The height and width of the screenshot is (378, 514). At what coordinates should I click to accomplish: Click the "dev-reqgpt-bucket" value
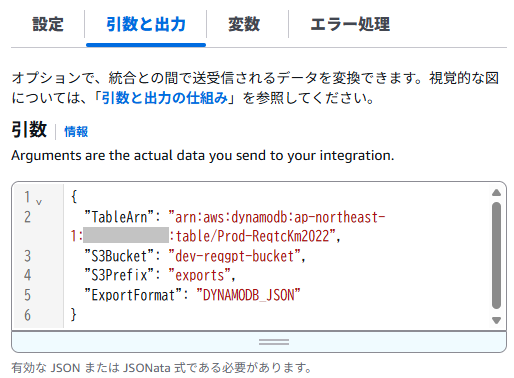(235, 256)
